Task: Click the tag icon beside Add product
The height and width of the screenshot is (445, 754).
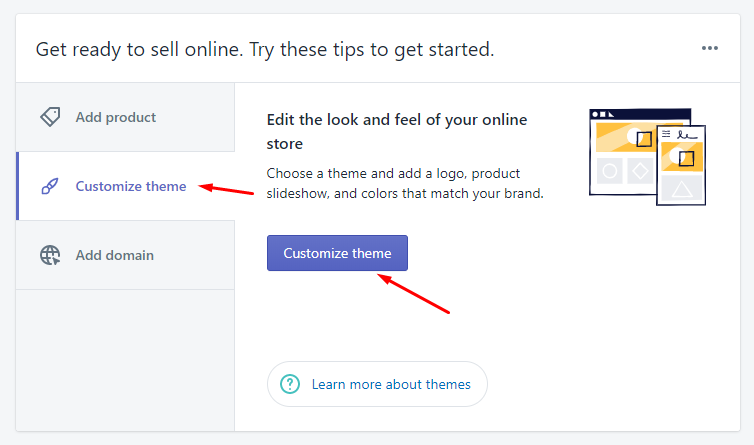Action: pyautogui.click(x=50, y=117)
